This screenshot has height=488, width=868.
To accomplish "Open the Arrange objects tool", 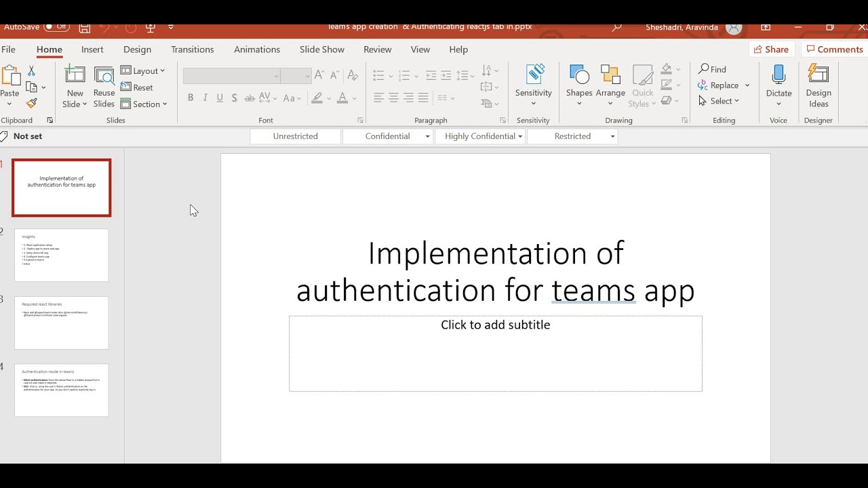I will 610,86.
